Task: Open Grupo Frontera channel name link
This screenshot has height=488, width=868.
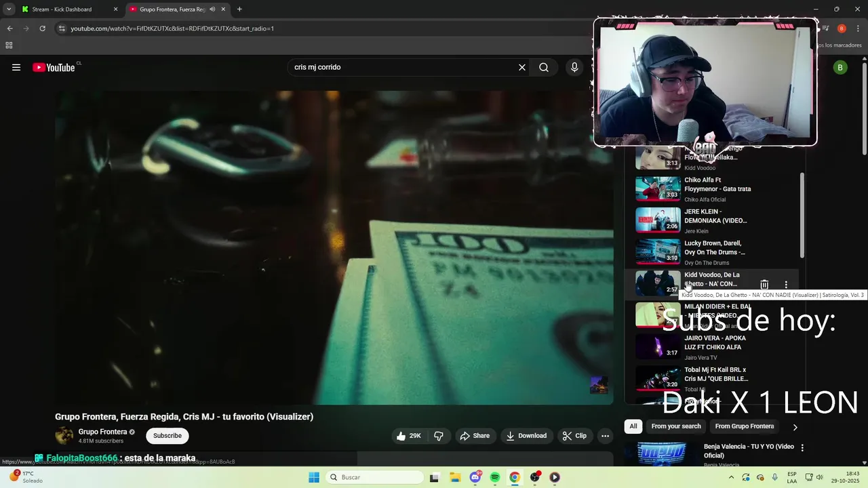Action: (102, 432)
